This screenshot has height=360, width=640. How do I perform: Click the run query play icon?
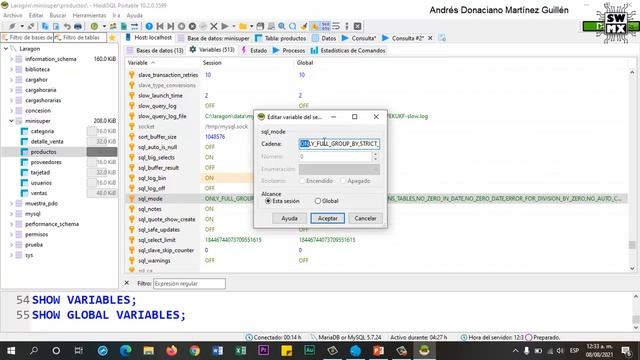225,26
